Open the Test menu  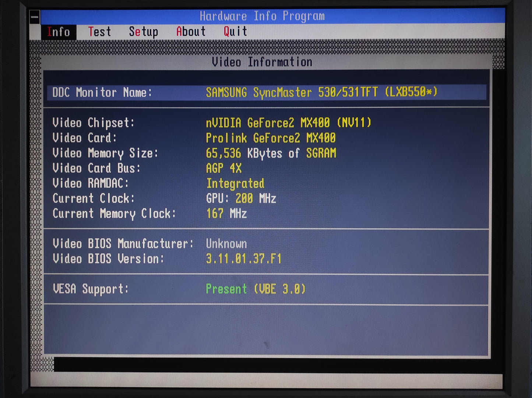coord(100,32)
